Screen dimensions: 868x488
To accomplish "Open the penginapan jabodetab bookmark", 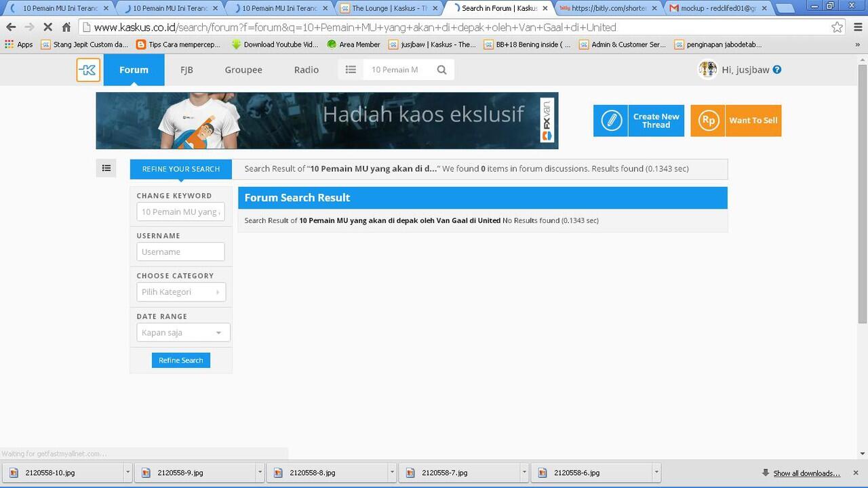I will point(718,44).
